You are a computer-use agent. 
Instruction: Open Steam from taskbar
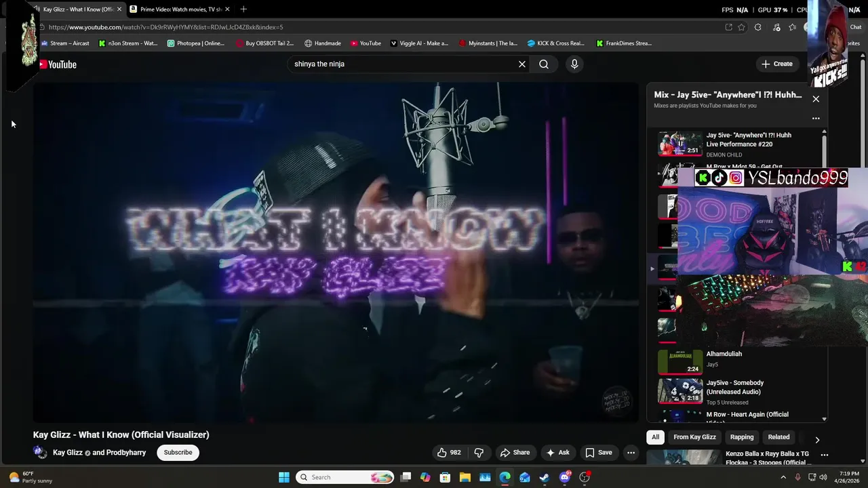pos(545,477)
